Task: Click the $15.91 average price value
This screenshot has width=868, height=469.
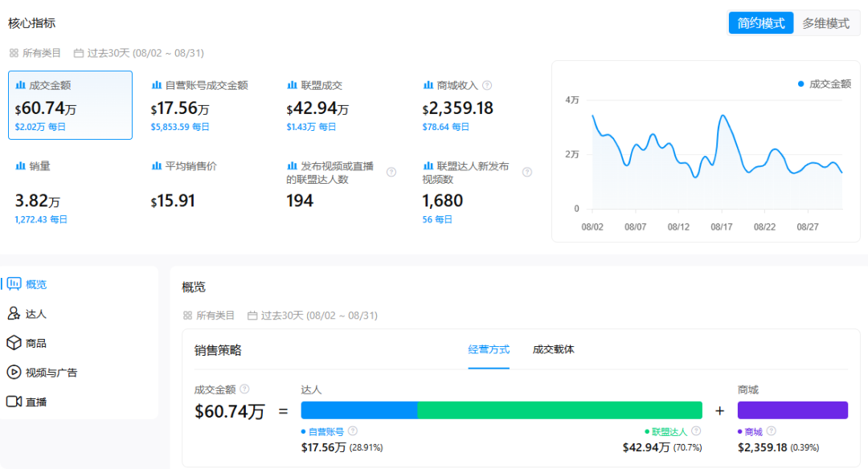Action: (173, 201)
